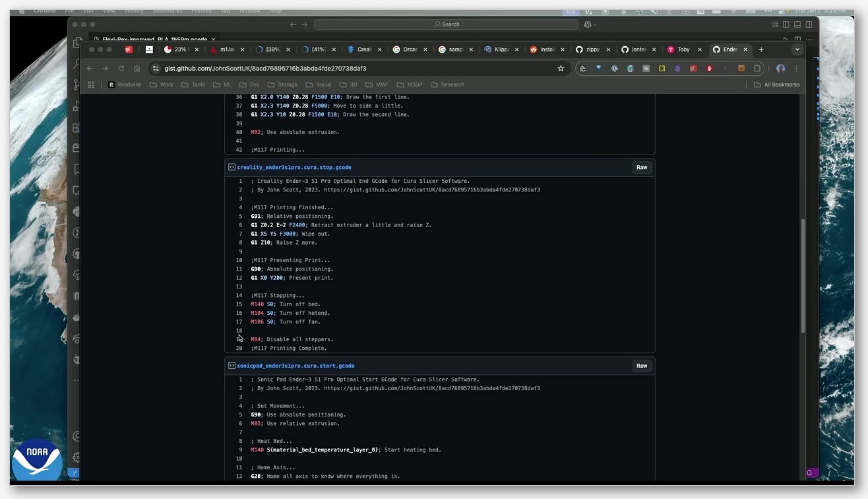Open the K extension in toolbar

point(725,68)
